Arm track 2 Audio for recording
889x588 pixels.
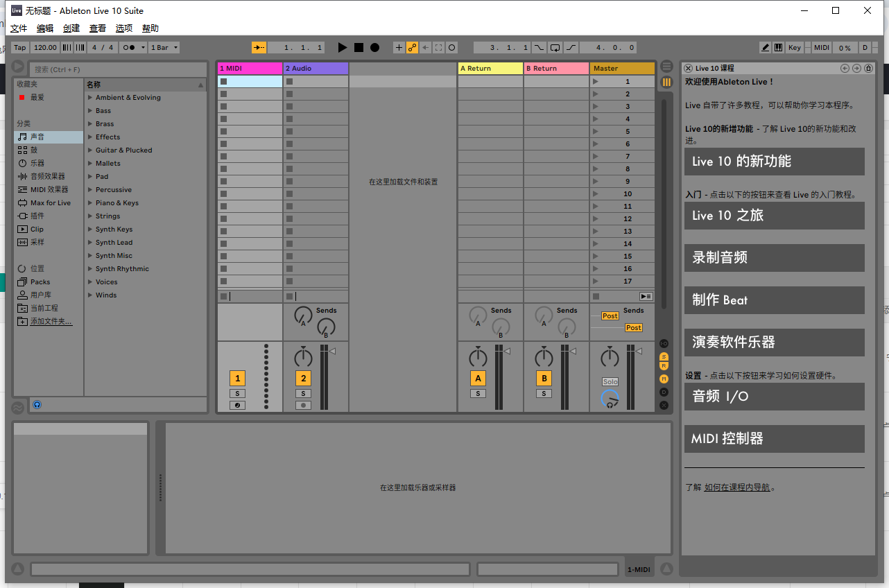[303, 405]
